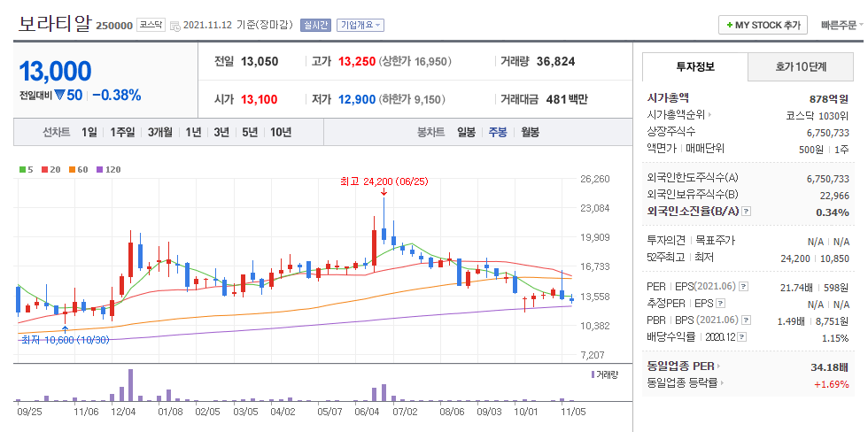
Task: Open help icon next to 배당수익률 2020.12
Action: click(x=742, y=337)
